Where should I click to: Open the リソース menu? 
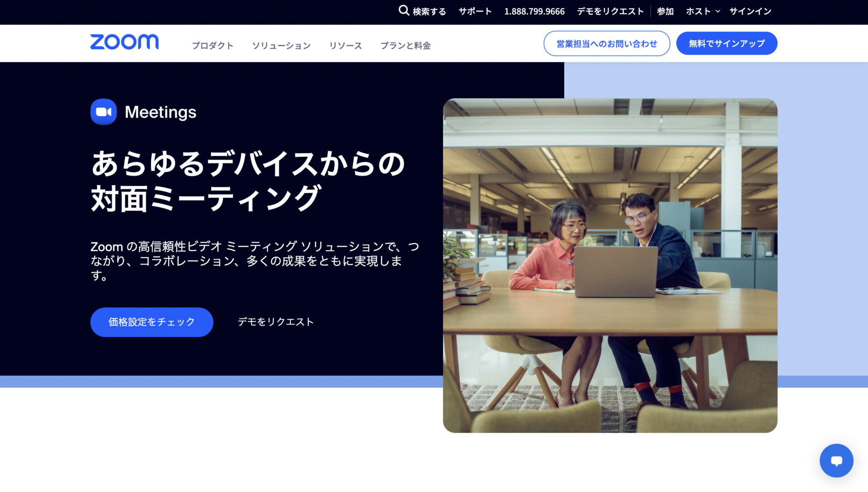click(x=345, y=45)
